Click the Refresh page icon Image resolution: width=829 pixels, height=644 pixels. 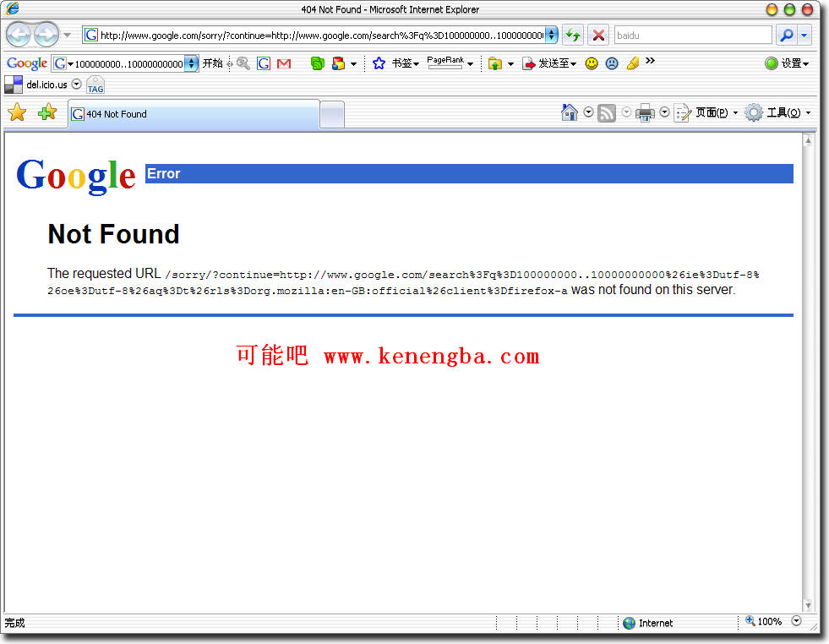click(x=573, y=35)
